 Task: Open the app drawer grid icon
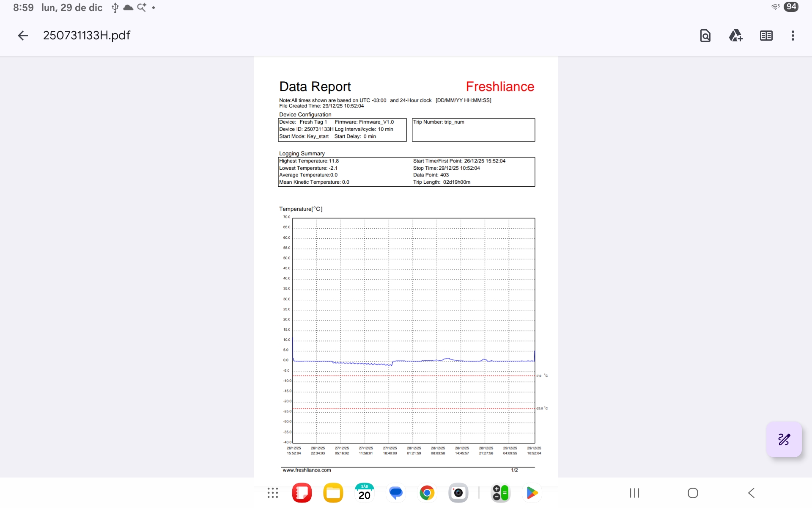coord(273,493)
